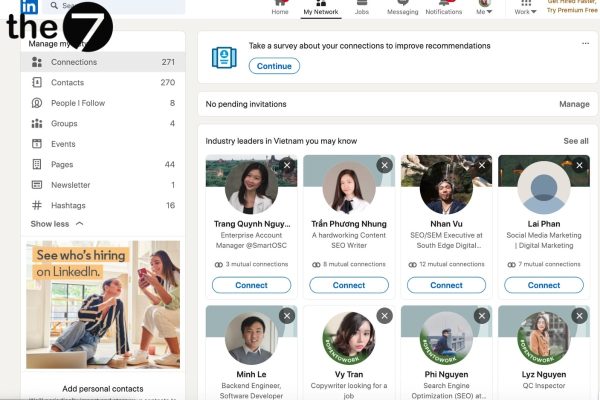Click the Phi Nguyen name link

tap(446, 374)
